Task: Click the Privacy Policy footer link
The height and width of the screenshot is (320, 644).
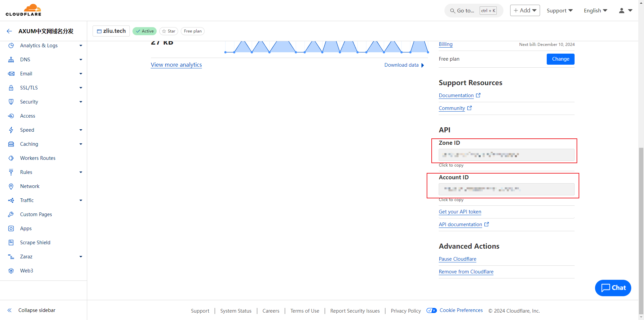Action: 406,311
